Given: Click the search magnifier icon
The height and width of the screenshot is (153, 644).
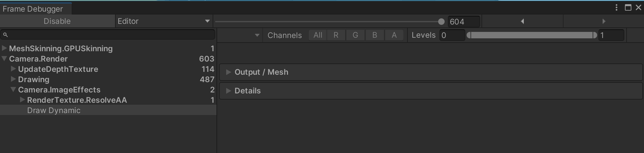Looking at the screenshot, I should coord(5,34).
